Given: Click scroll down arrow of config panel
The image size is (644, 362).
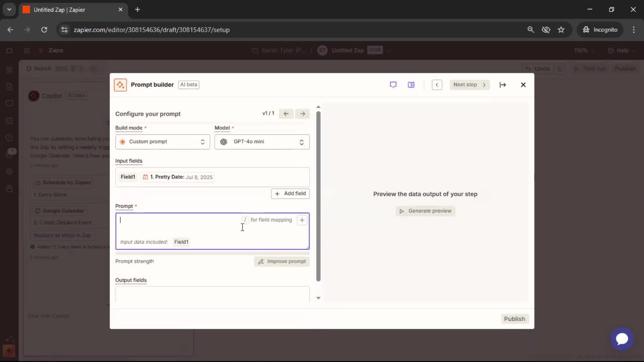Looking at the screenshot, I should coord(318,298).
